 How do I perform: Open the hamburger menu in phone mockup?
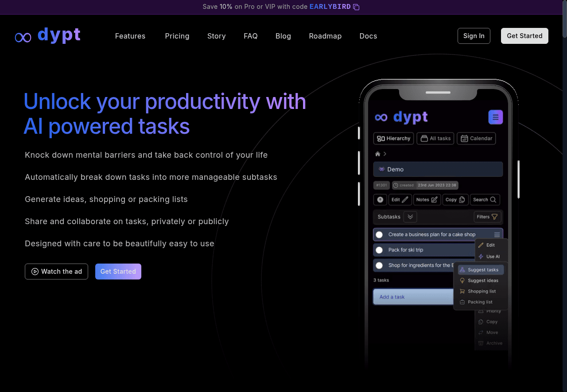495,117
